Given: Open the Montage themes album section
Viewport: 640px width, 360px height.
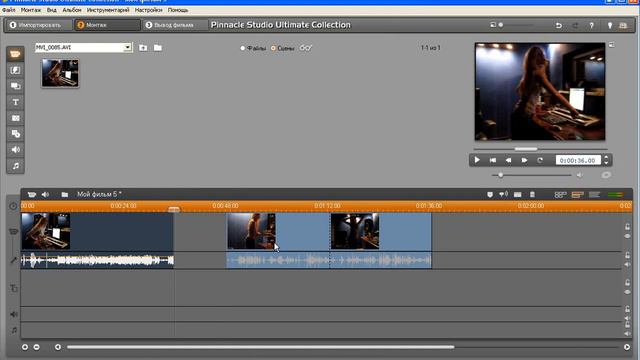Looking at the screenshot, I should pos(15,86).
